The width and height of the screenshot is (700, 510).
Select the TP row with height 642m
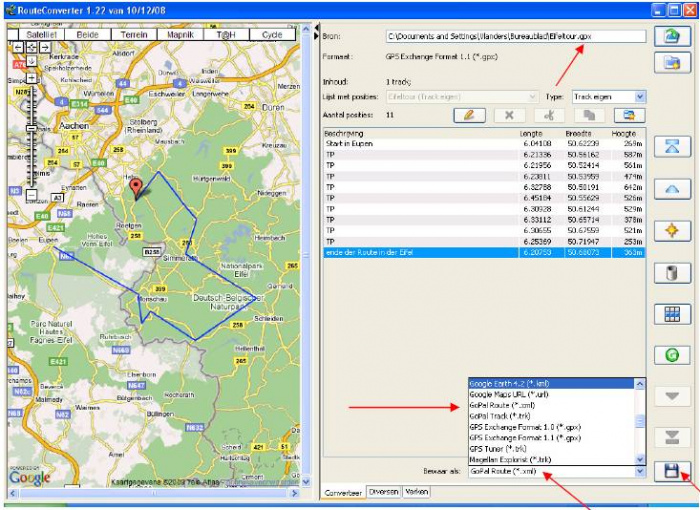tap(484, 187)
